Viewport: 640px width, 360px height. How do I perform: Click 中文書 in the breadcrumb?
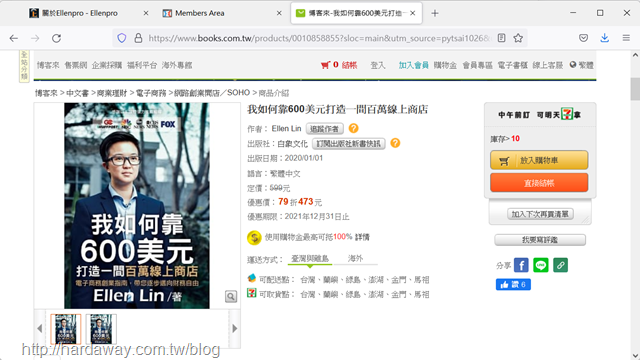(78, 93)
